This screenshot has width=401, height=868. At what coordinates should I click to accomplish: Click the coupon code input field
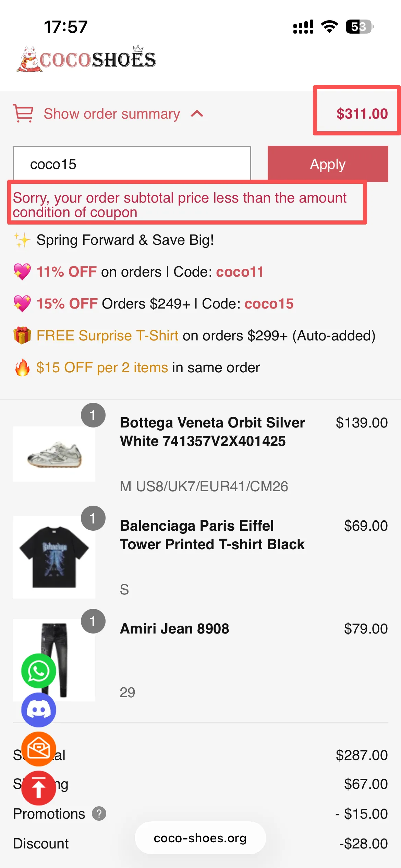(132, 164)
